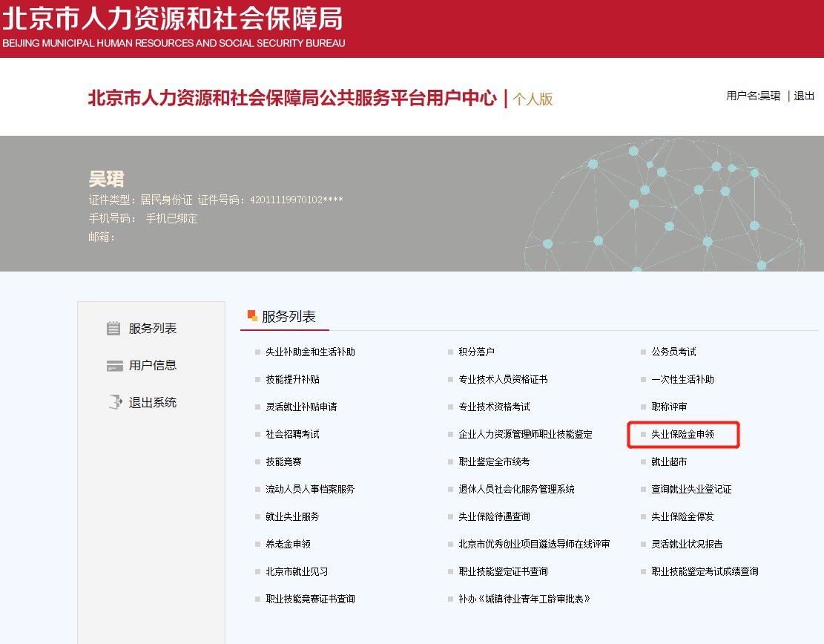Open the 失业保险金申领 service link
This screenshot has width=824, height=644.
point(682,435)
